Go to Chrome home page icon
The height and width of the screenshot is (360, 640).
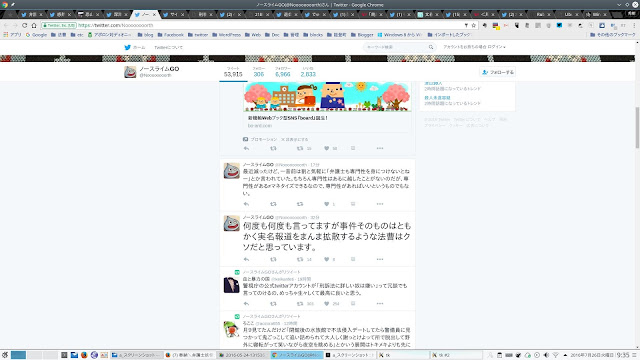point(34,25)
